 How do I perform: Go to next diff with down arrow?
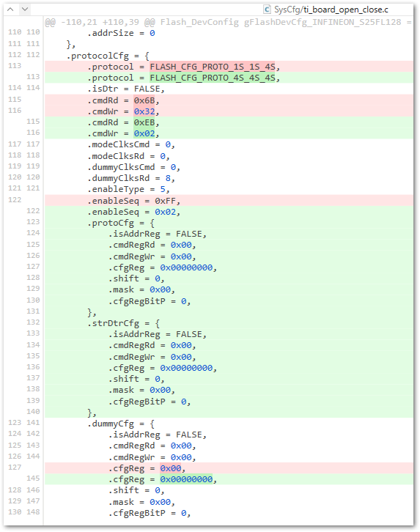pos(25,10)
